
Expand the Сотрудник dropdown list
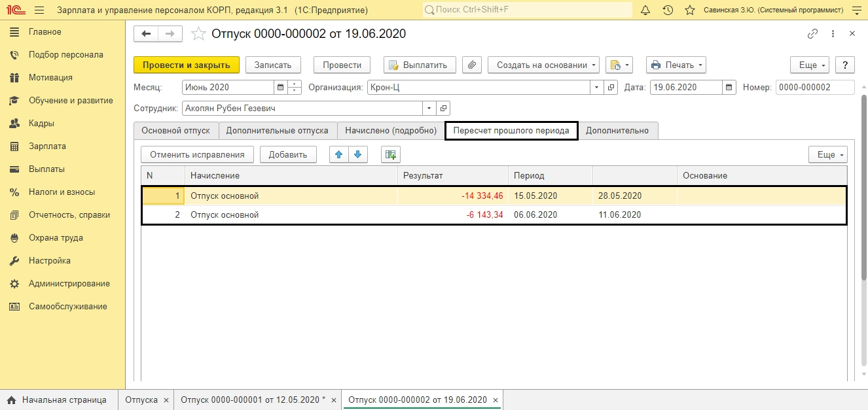[x=429, y=108]
